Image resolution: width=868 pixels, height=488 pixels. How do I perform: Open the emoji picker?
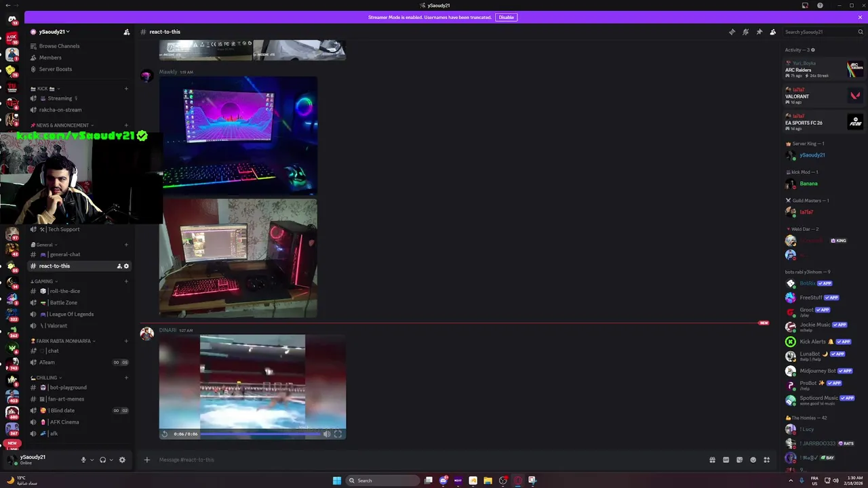point(753,460)
